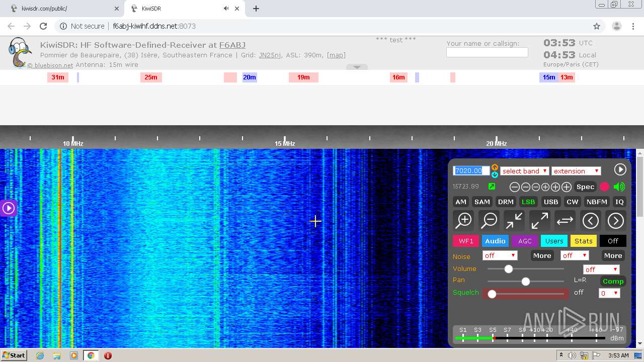Select DRM demodulation mode

pos(506,202)
